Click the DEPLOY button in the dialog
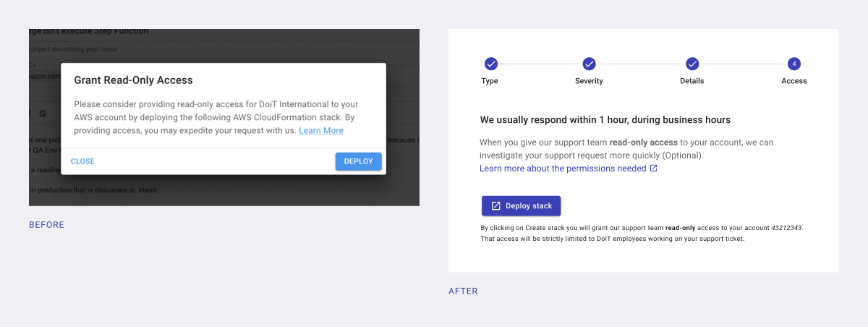This screenshot has width=868, height=327. pos(358,161)
